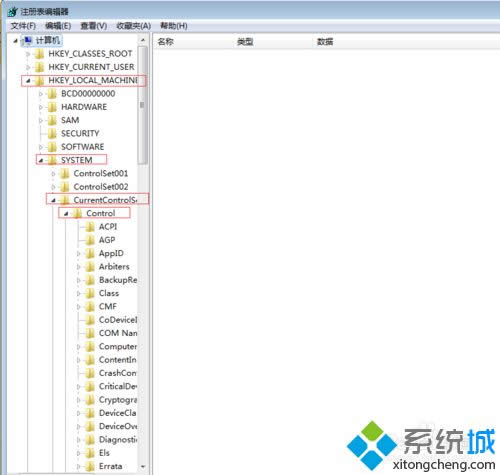
Task: Expand the SOFTWARE key node
Action: (41, 147)
